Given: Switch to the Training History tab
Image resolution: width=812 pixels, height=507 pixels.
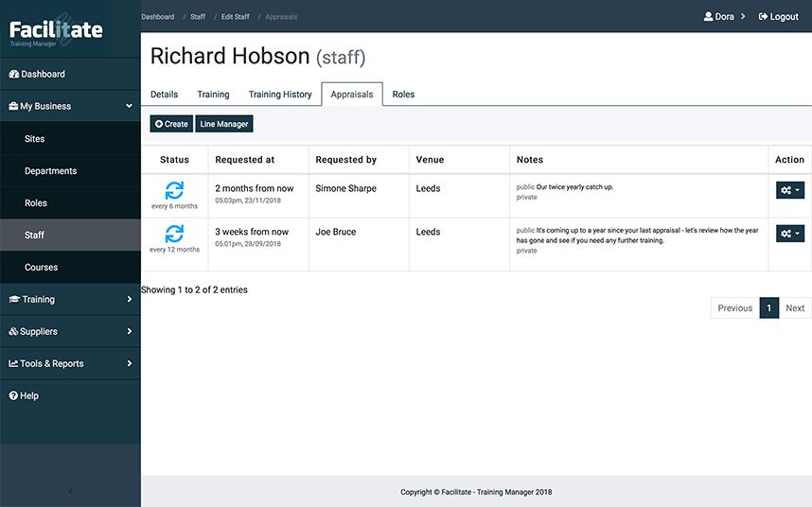Looking at the screenshot, I should (x=280, y=95).
